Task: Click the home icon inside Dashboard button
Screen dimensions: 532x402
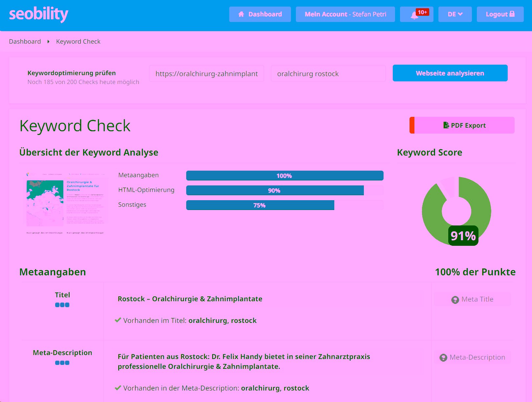Action: point(241,14)
